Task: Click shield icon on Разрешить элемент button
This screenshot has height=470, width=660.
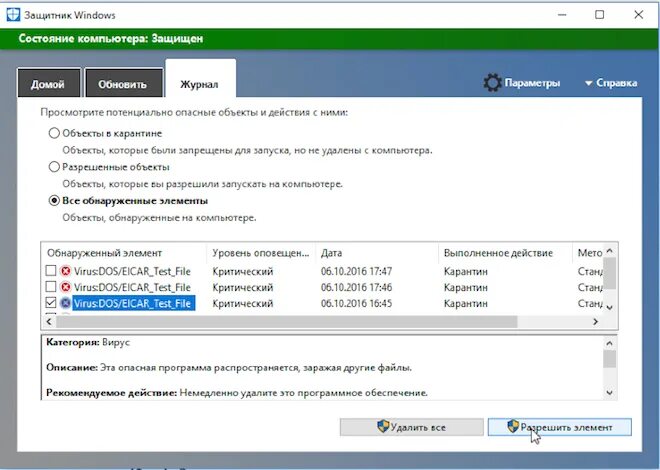Action: pos(513,427)
